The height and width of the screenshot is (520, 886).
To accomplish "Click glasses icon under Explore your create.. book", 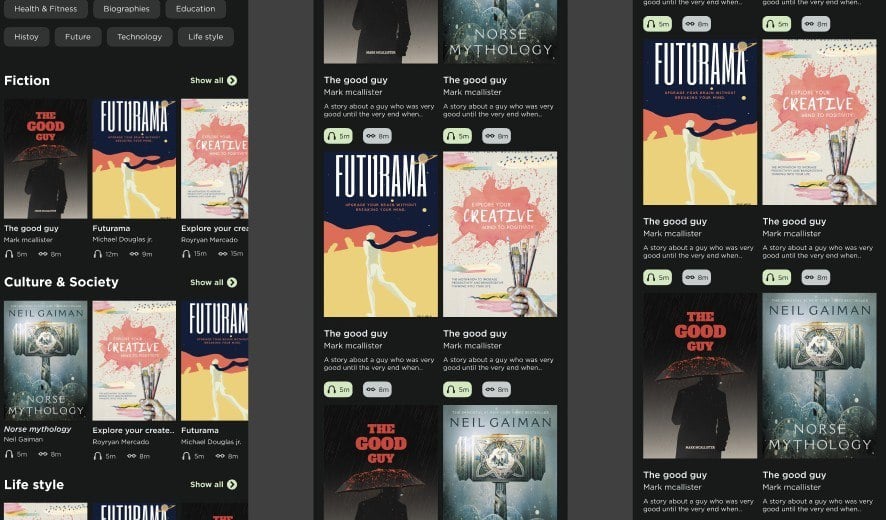I will click(132, 456).
